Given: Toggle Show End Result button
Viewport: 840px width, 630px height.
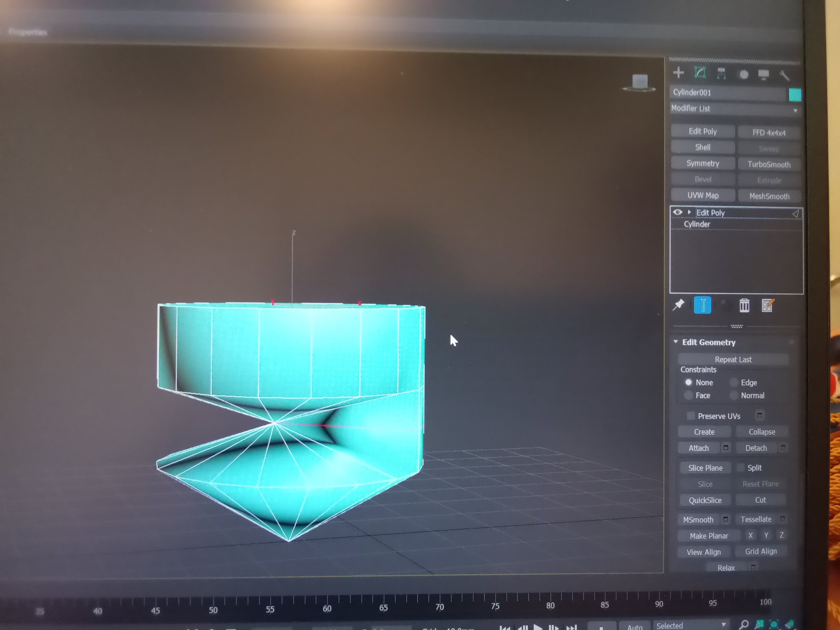Looking at the screenshot, I should (702, 305).
